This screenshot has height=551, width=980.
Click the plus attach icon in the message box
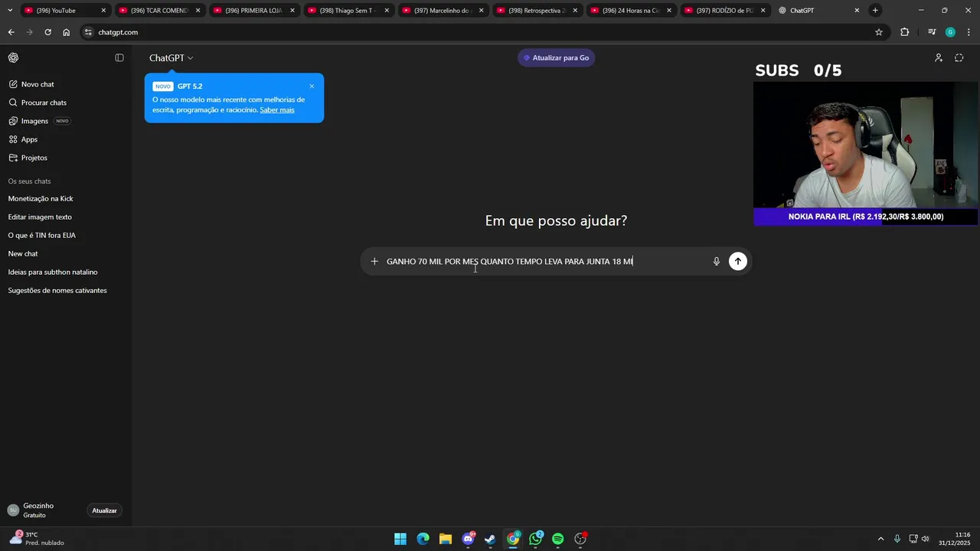click(374, 262)
